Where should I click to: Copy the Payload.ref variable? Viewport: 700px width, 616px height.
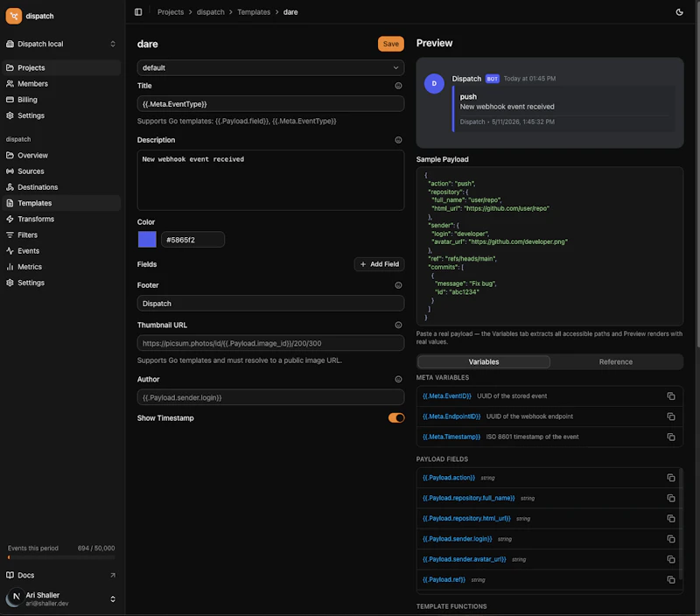click(x=671, y=579)
